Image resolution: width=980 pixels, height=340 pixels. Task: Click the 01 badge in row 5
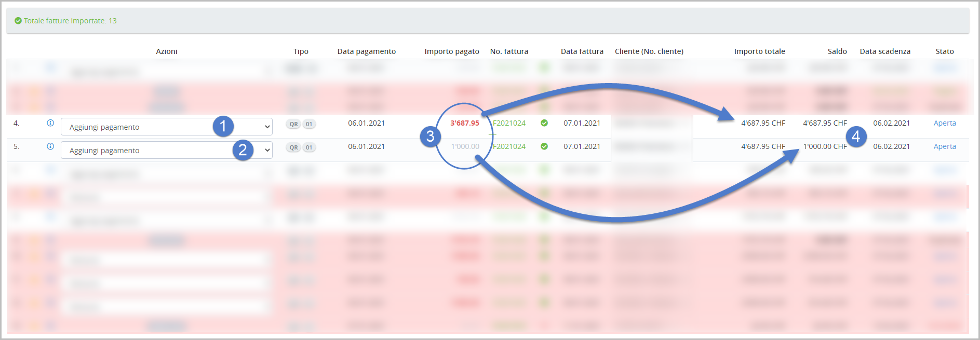point(309,147)
